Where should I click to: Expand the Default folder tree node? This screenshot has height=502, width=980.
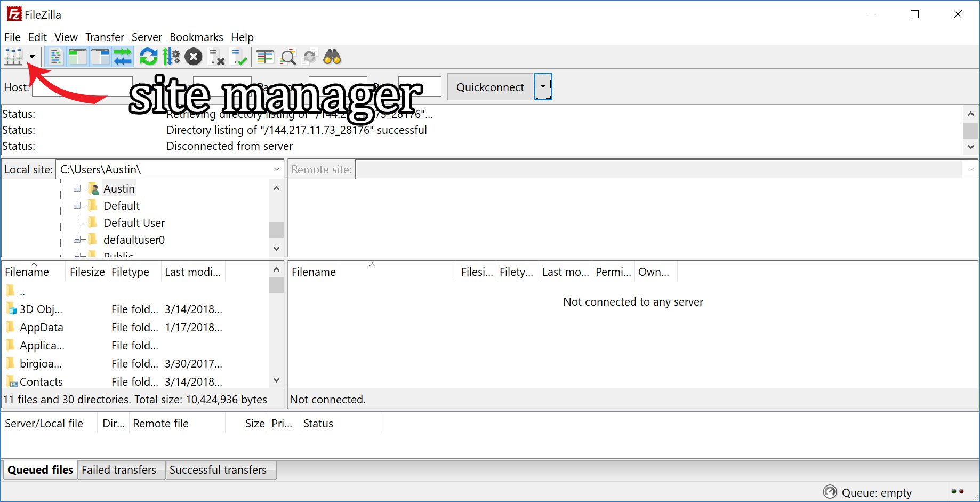click(77, 205)
